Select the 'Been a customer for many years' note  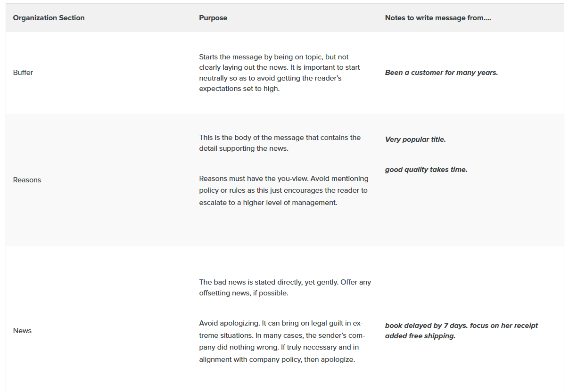[x=441, y=73]
